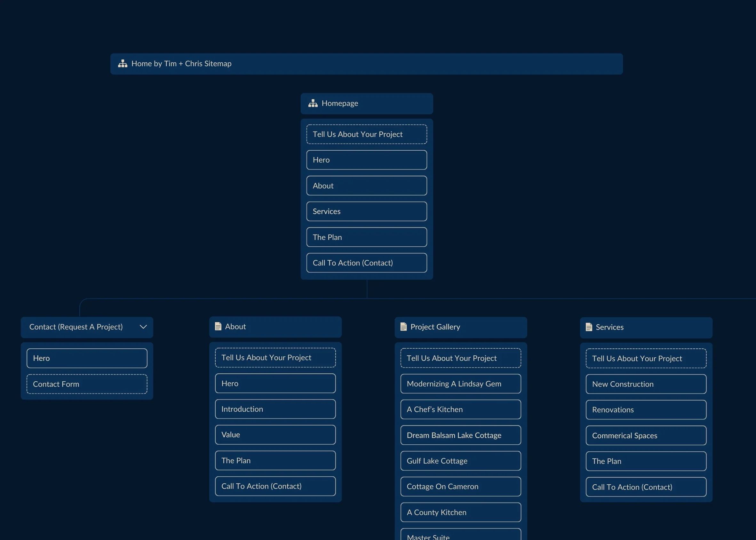The height and width of the screenshot is (540, 756).
Task: Select the Contact Form block
Action: click(87, 384)
